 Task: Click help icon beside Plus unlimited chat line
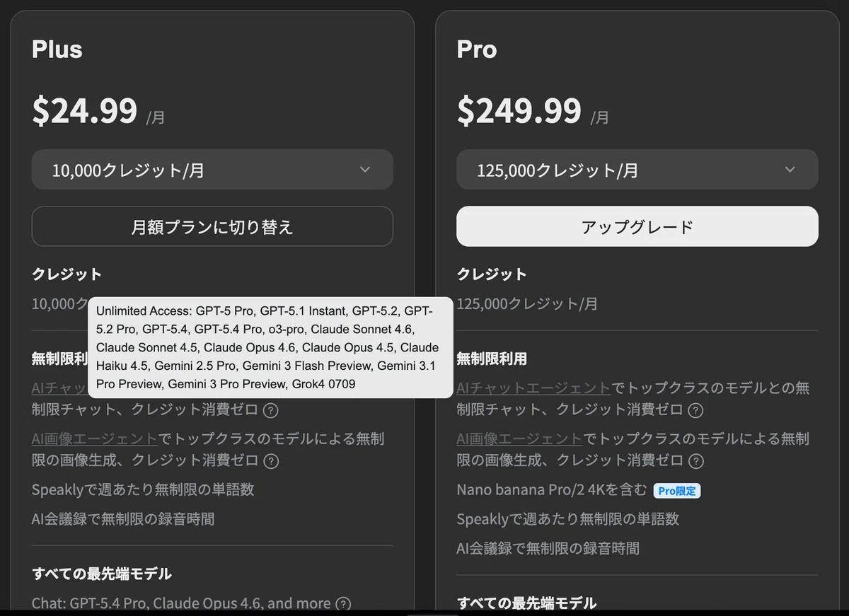pos(271,410)
